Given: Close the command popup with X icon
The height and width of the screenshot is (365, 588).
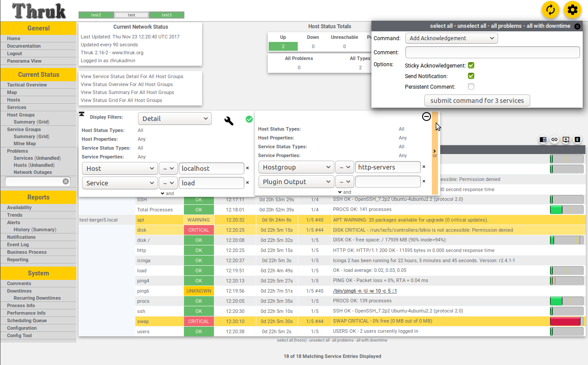Looking at the screenshot, I should pyautogui.click(x=577, y=26).
